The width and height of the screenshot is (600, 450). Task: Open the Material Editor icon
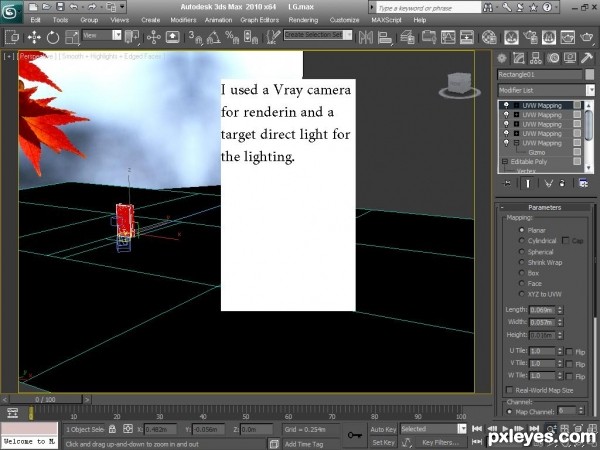point(489,37)
